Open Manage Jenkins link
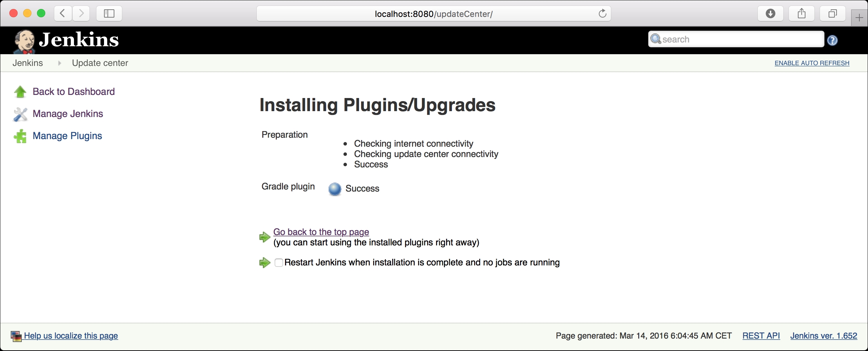 coord(68,114)
